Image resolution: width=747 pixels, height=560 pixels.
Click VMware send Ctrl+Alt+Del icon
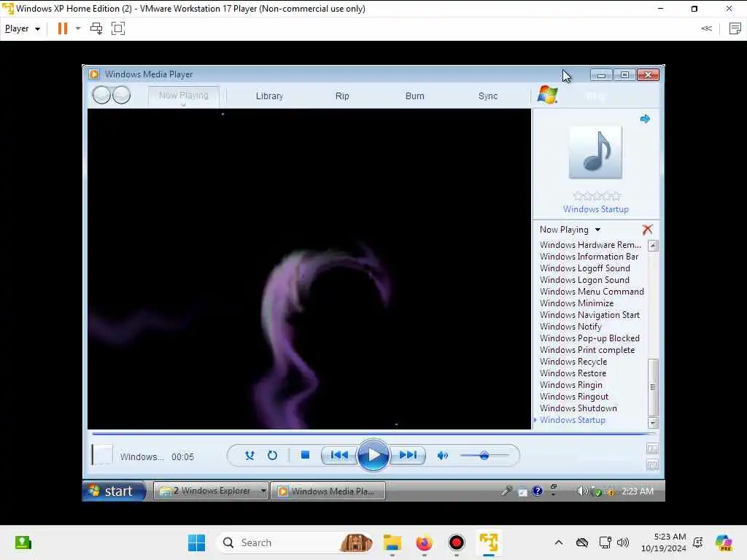[x=96, y=28]
